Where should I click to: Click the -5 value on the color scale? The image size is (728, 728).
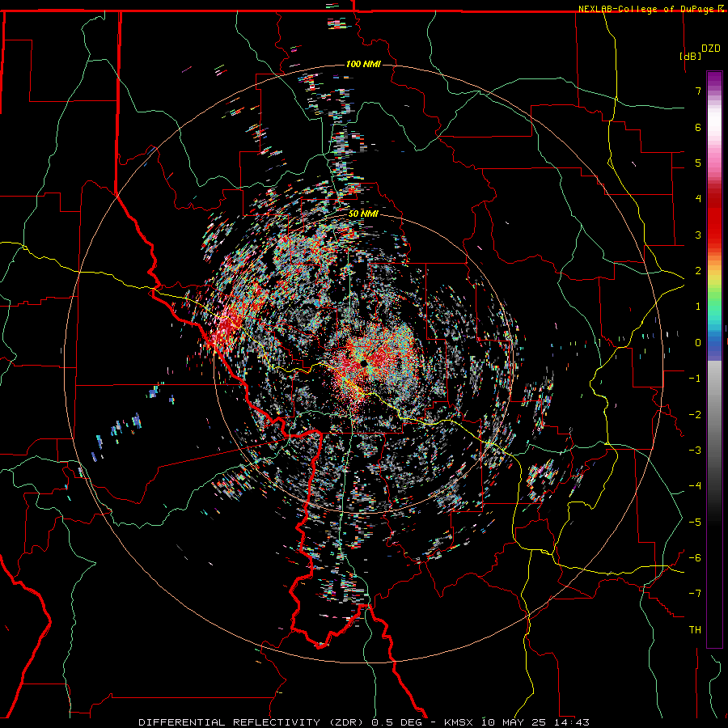click(x=695, y=523)
